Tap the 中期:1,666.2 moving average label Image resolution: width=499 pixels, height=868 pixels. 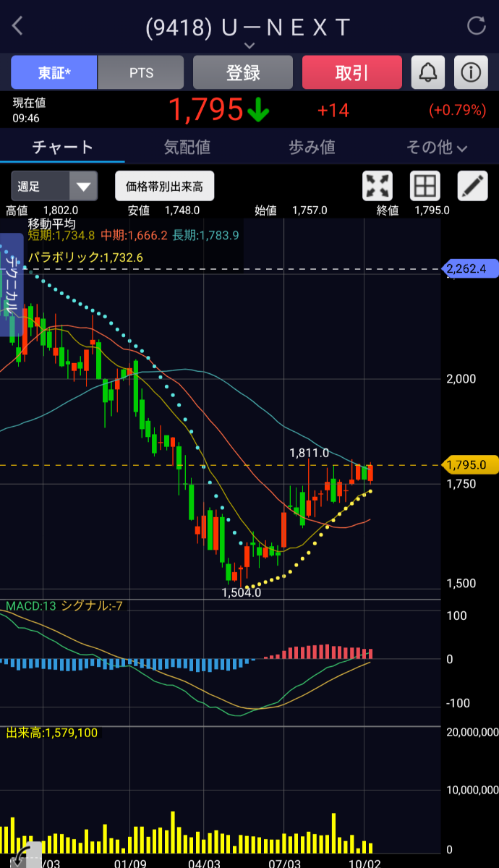pyautogui.click(x=134, y=235)
